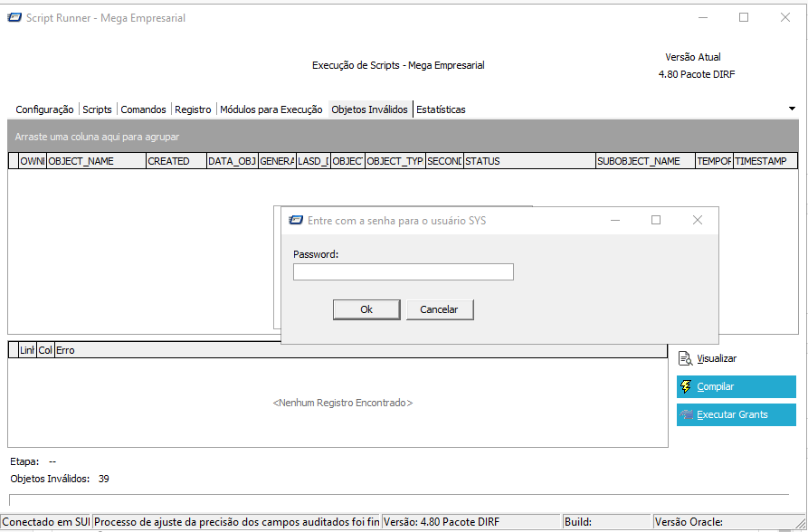
Task: Open the Comandos tab
Action: tap(143, 109)
